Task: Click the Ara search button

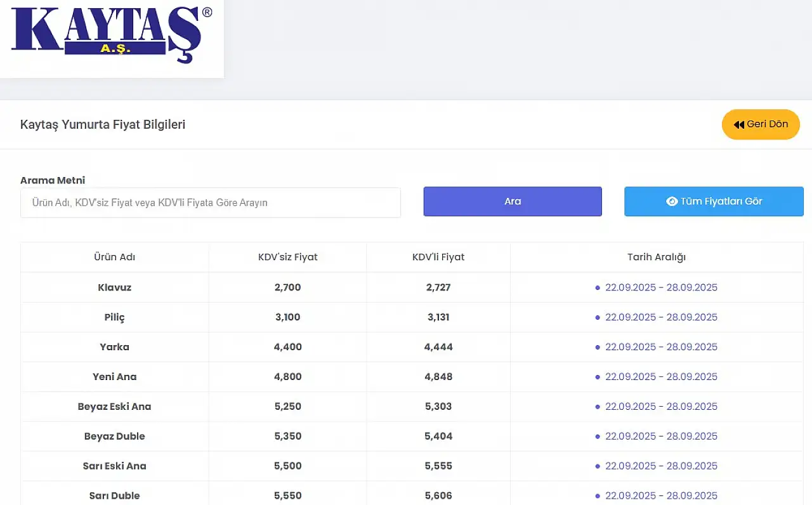Action: 513,201
